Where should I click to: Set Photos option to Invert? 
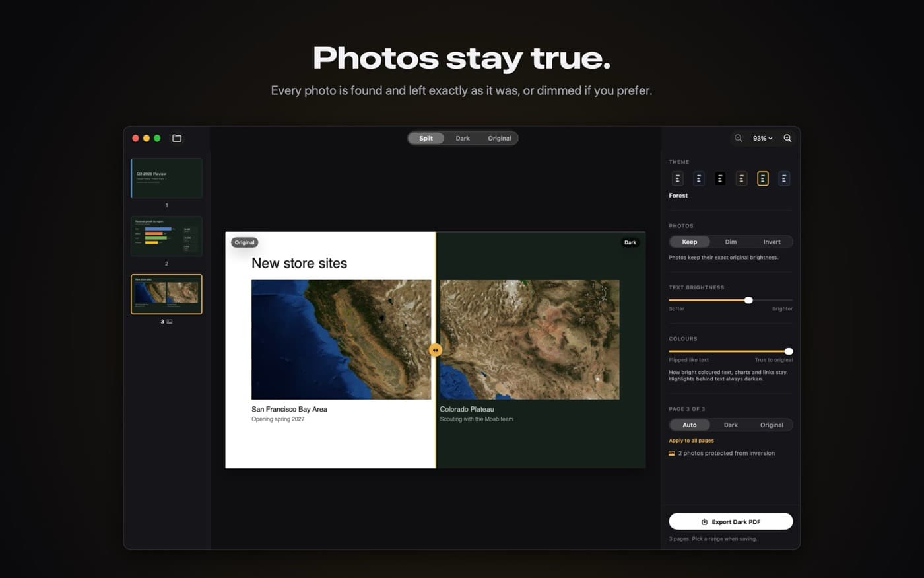pos(772,242)
